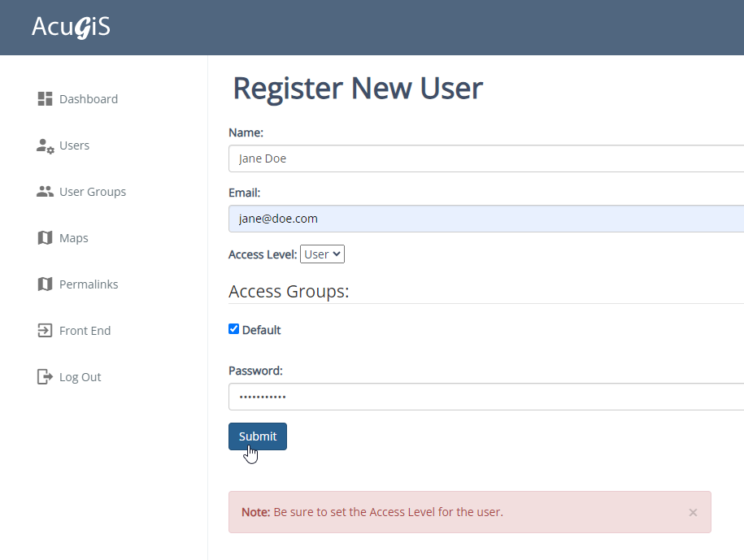Open the Access Level dropdown
The image size is (744, 560).
[x=322, y=254]
